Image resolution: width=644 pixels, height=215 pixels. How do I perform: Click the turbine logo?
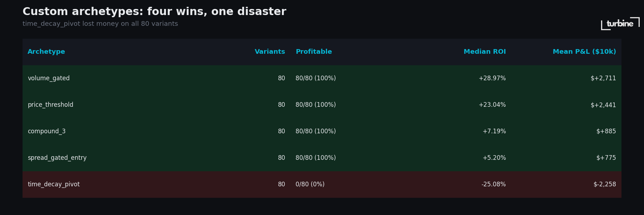point(620,24)
